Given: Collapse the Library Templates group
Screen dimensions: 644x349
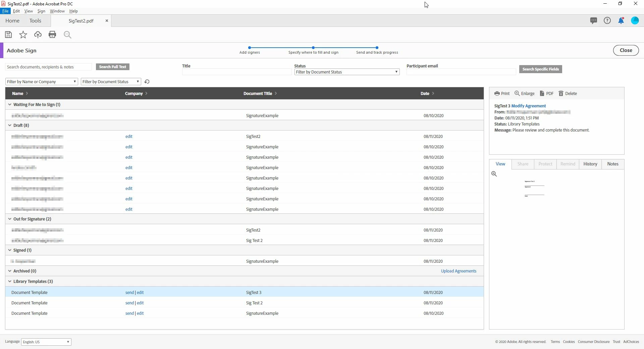Looking at the screenshot, I should [x=10, y=282].
